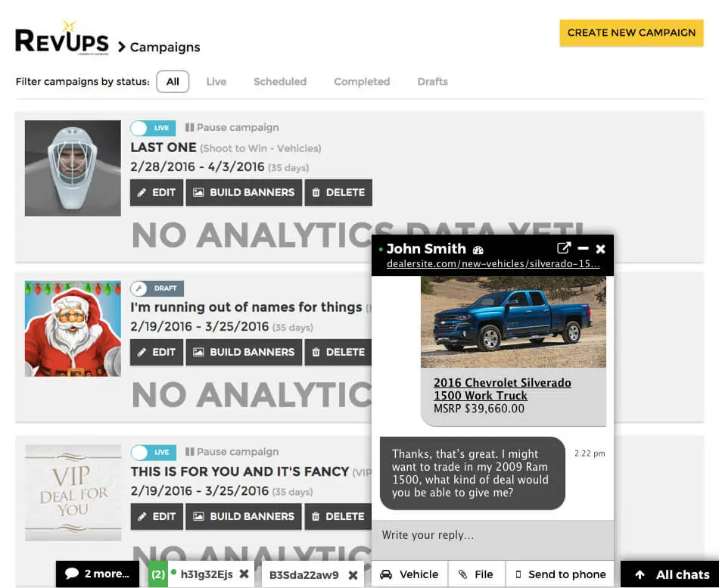Click the blue Silverado truck photo
The height and width of the screenshot is (588, 719).
[514, 322]
